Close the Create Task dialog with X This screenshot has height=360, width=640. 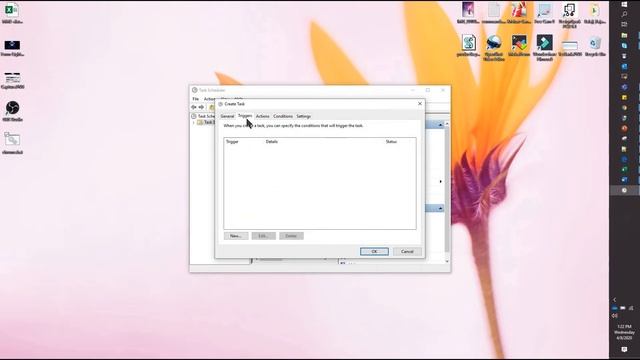point(420,104)
